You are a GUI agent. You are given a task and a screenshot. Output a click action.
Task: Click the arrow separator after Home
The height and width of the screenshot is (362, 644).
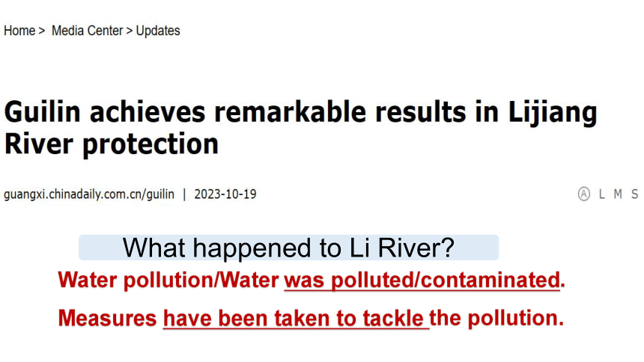41,31
